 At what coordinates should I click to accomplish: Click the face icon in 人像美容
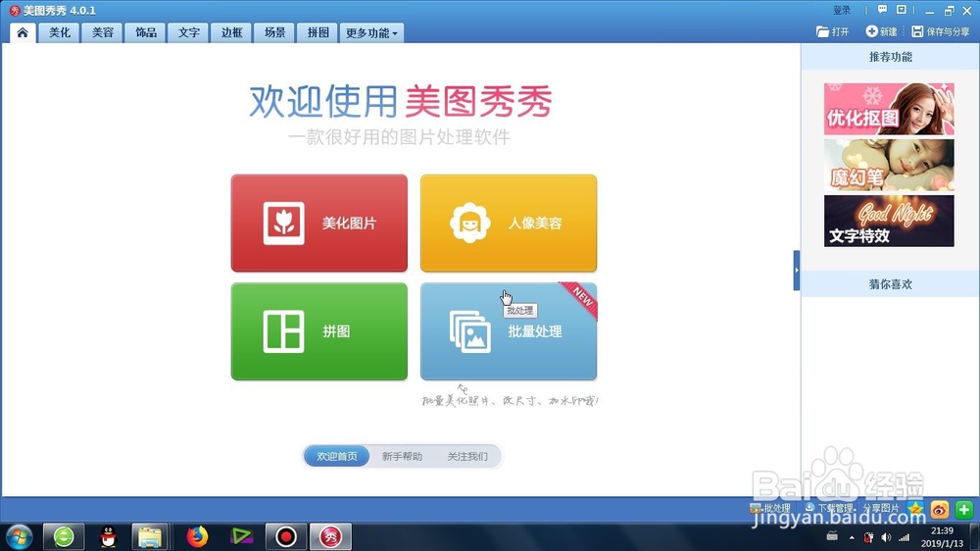[469, 224]
